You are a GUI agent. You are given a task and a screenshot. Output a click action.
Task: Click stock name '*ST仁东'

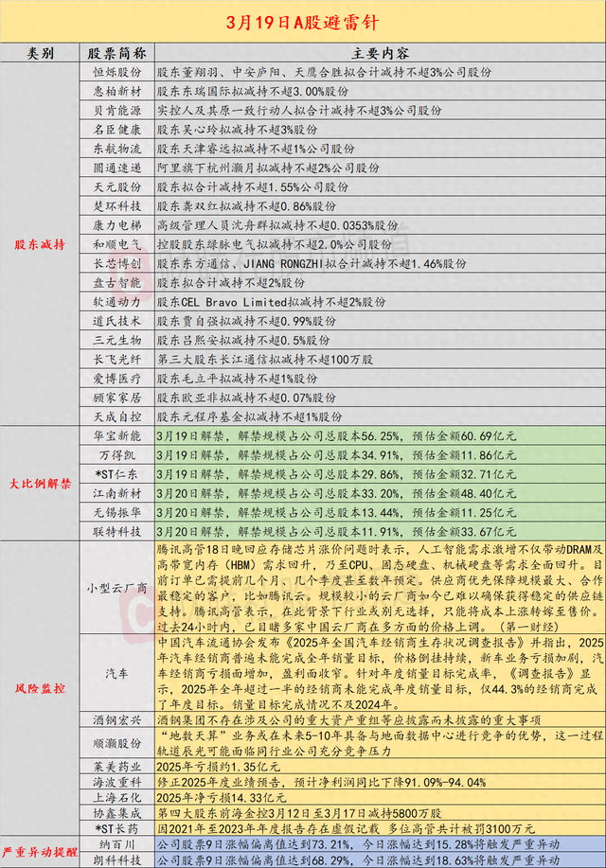coord(116,474)
